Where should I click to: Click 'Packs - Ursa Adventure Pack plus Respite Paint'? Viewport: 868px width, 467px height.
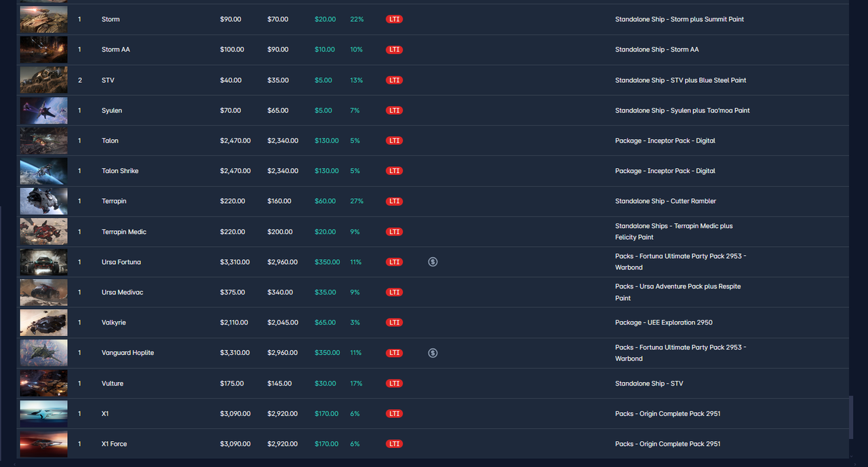(x=678, y=293)
